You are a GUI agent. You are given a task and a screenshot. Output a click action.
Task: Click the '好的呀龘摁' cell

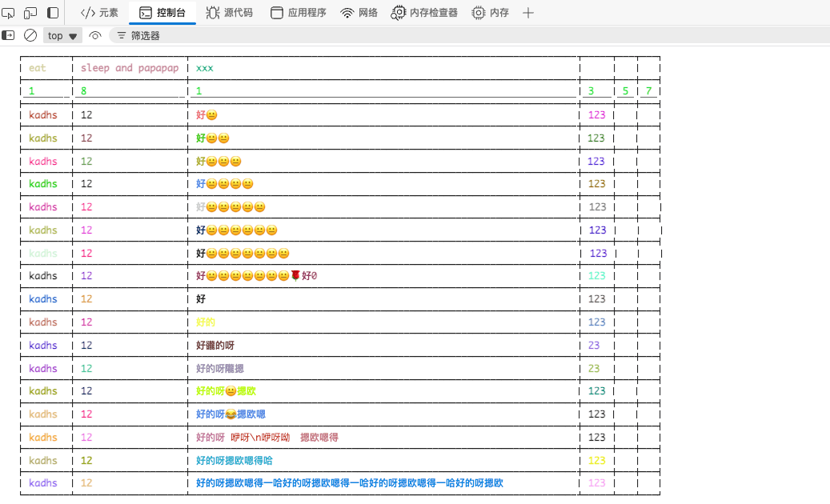point(219,369)
